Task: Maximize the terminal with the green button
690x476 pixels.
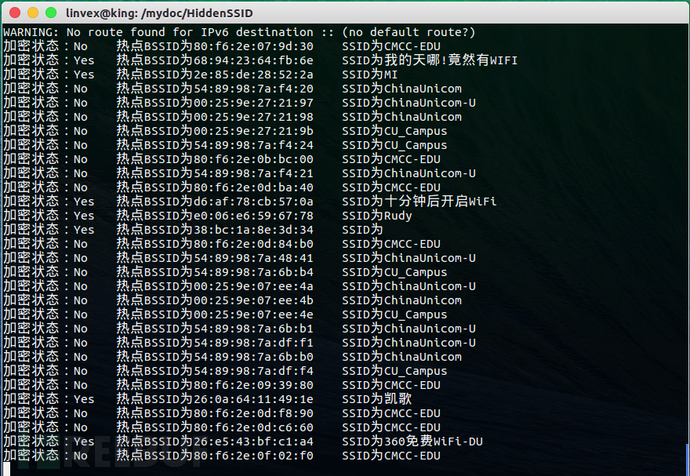Action: (51, 13)
